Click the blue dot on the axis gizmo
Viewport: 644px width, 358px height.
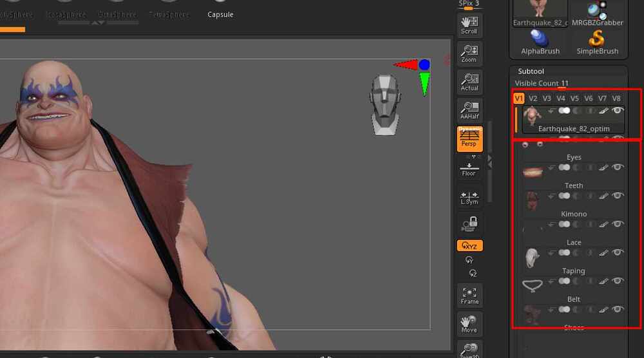424,64
